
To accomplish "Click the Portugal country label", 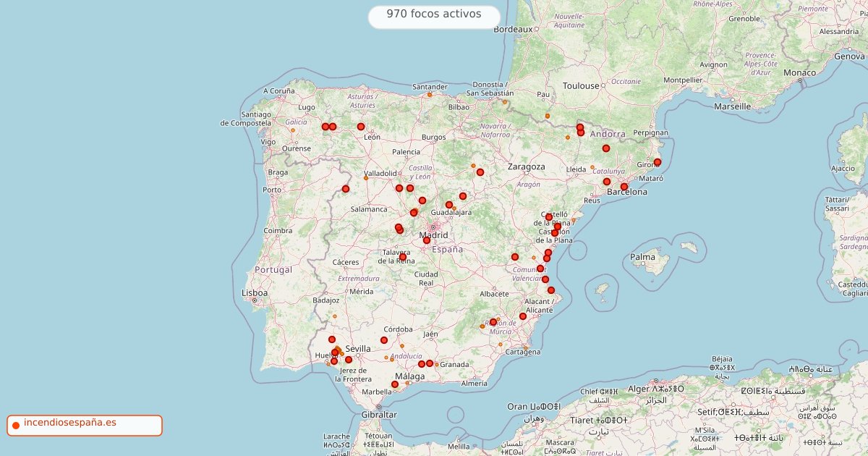I will click(274, 269).
